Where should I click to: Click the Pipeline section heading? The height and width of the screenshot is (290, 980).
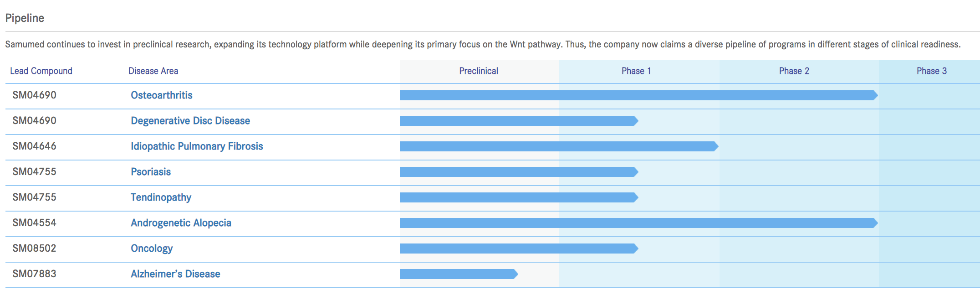click(x=25, y=18)
